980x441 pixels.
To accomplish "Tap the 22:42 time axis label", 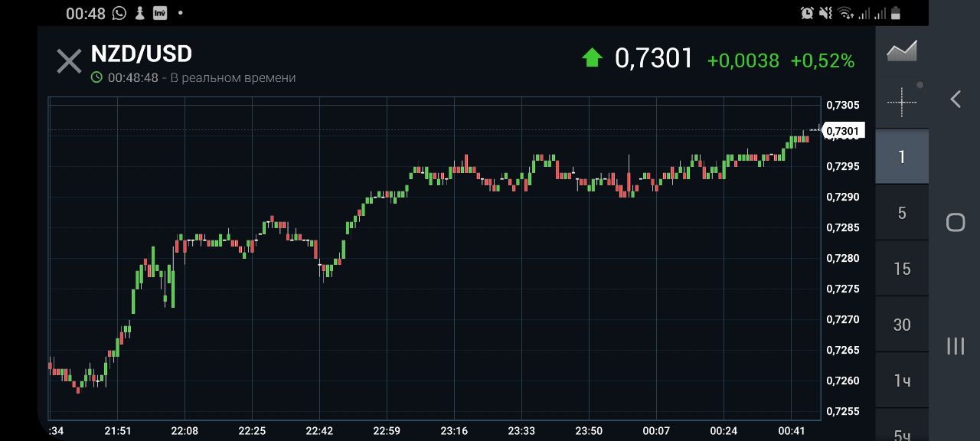I will pos(319,431).
